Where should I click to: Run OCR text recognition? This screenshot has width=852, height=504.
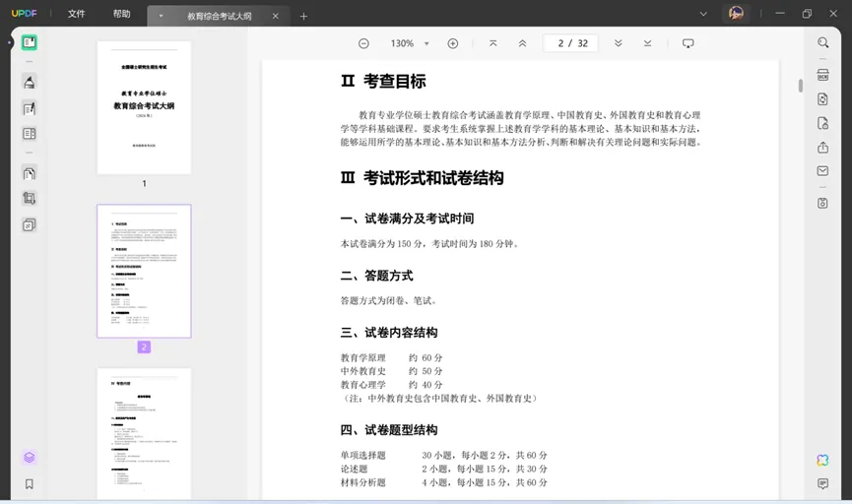[x=822, y=75]
